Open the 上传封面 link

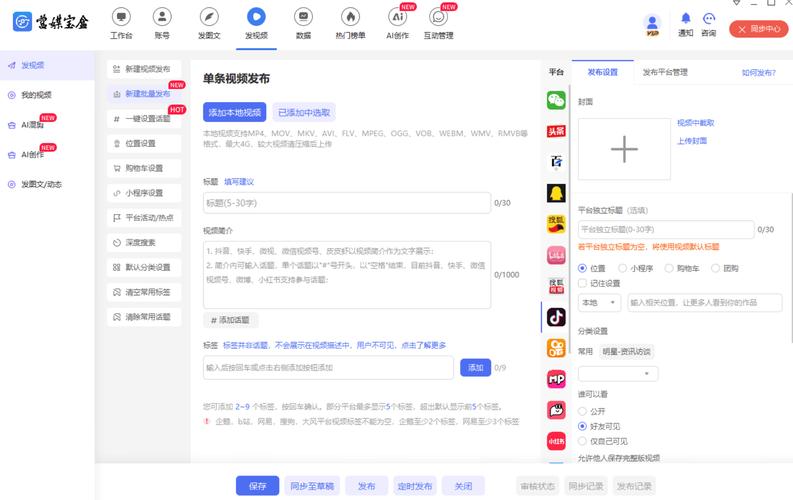pyautogui.click(x=692, y=141)
